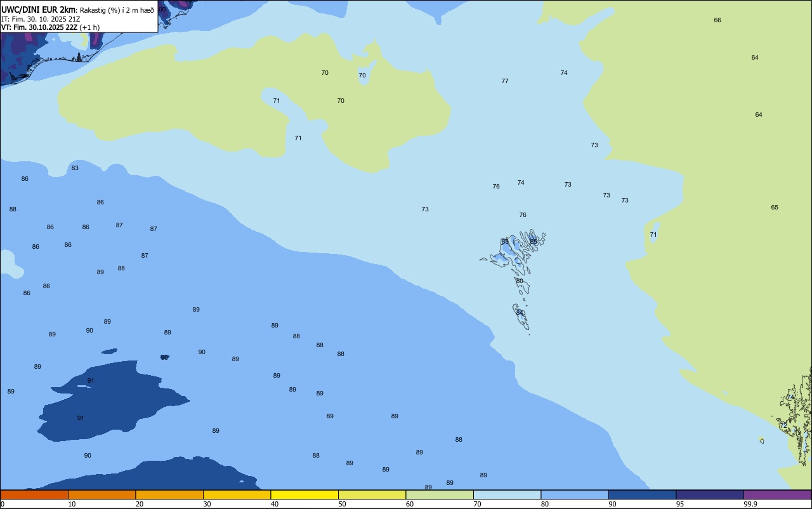Image resolution: width=812 pixels, height=509 pixels.
Task: Click the 80–90 medium blue legend swatch
Action: pyautogui.click(x=575, y=494)
